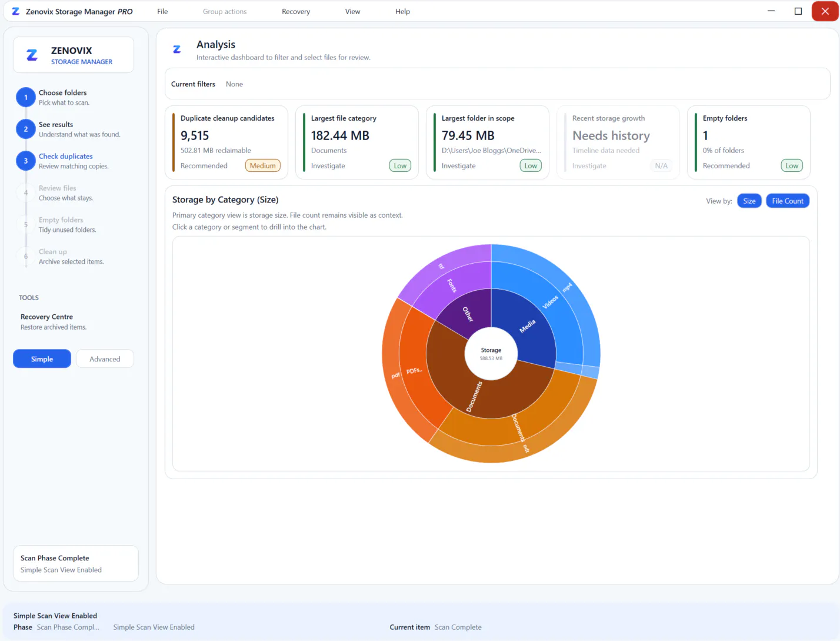Click the Zenovix Storage Manager sidebar logo
The image size is (840, 641).
tap(32, 55)
